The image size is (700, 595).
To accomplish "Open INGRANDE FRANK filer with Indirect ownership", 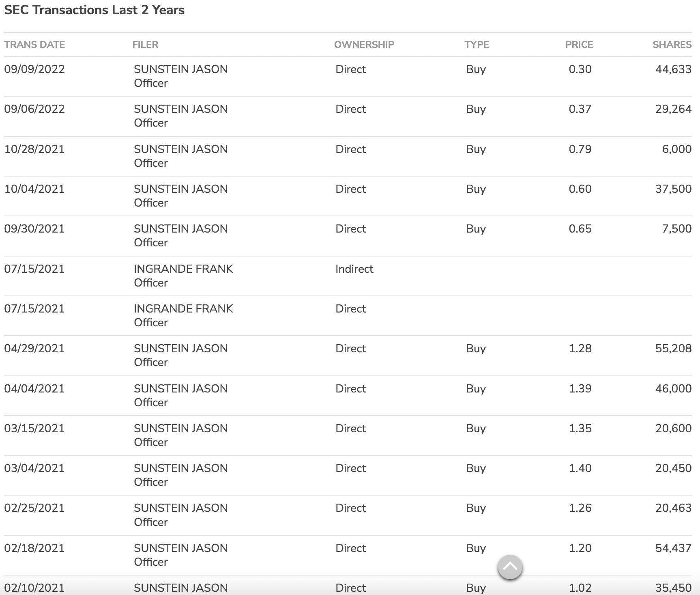I will tap(183, 269).
